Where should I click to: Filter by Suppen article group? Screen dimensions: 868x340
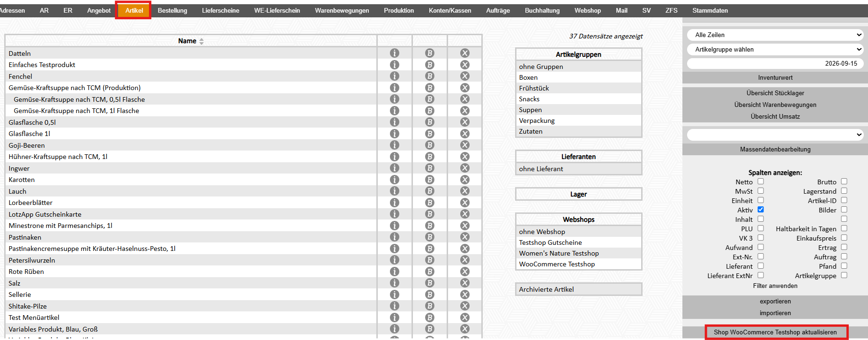coord(578,110)
